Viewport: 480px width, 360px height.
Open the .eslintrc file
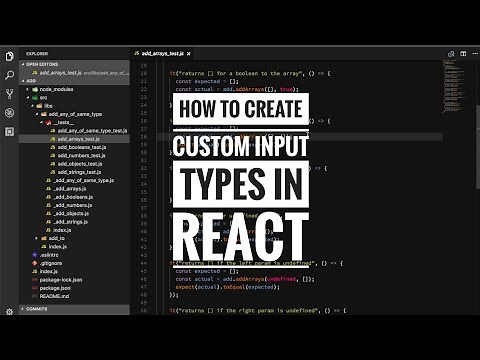[74, 255]
